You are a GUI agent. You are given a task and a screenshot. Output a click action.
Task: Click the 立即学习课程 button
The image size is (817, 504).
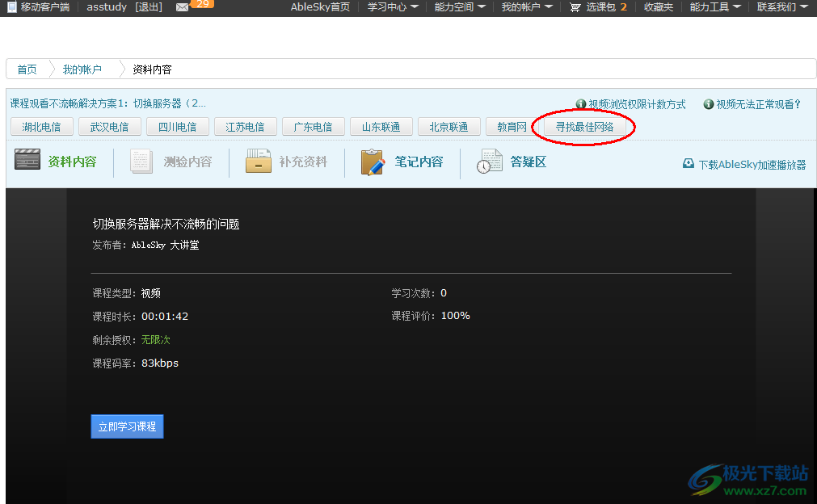127,426
